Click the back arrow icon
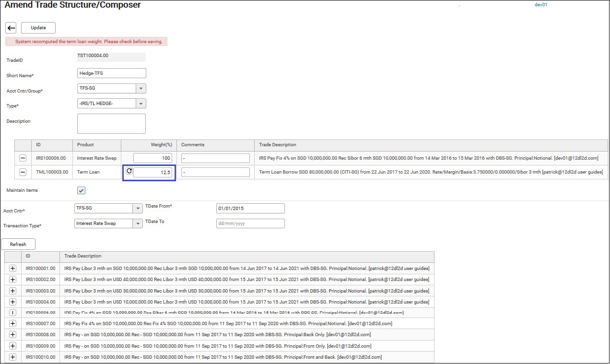Screen dimensions: 610x364 tap(11, 28)
